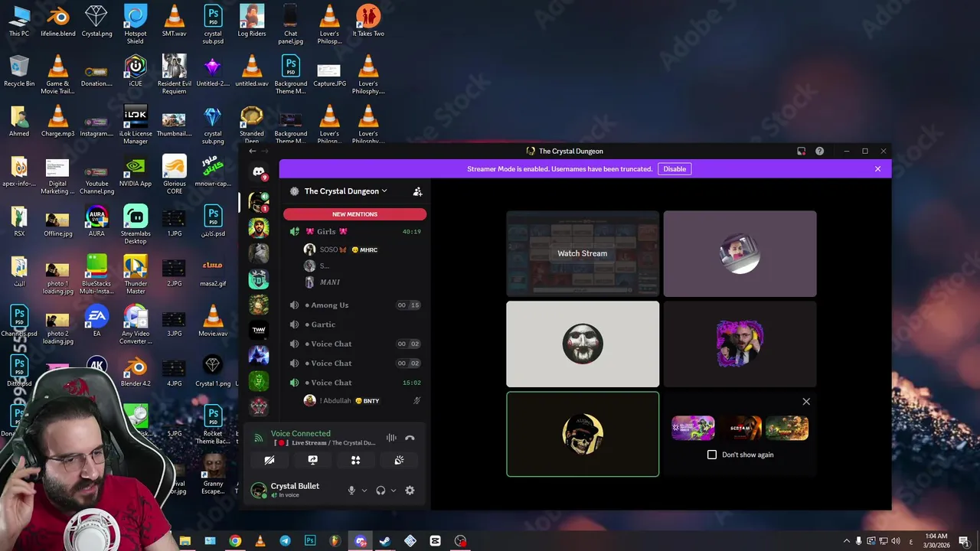Open Discord direct messages home icon
980x551 pixels.
(259, 173)
